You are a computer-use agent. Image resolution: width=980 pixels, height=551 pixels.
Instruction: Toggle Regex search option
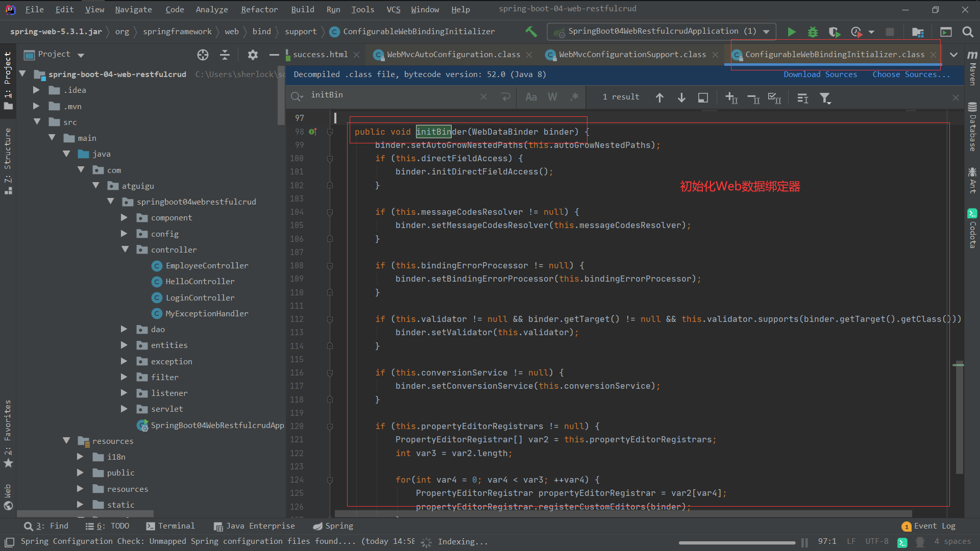click(x=574, y=97)
